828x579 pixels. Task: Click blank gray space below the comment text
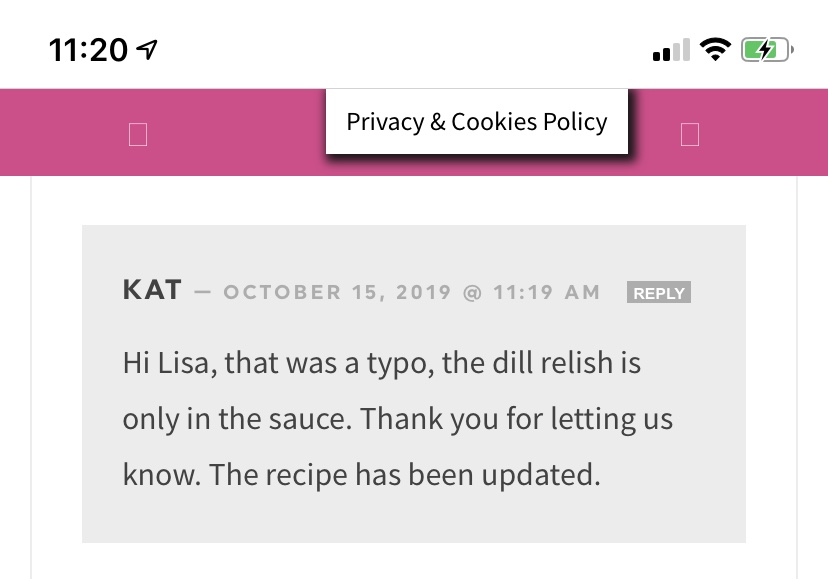tap(413, 520)
